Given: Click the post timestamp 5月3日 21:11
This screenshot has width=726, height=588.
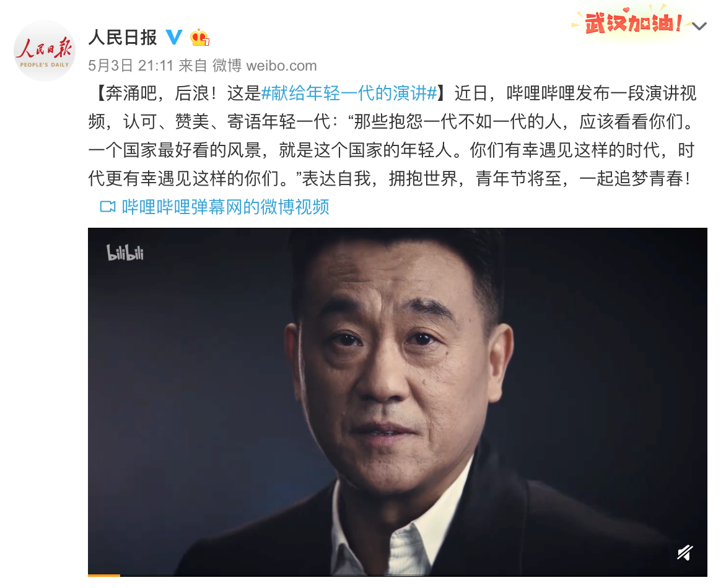Looking at the screenshot, I should [131, 66].
